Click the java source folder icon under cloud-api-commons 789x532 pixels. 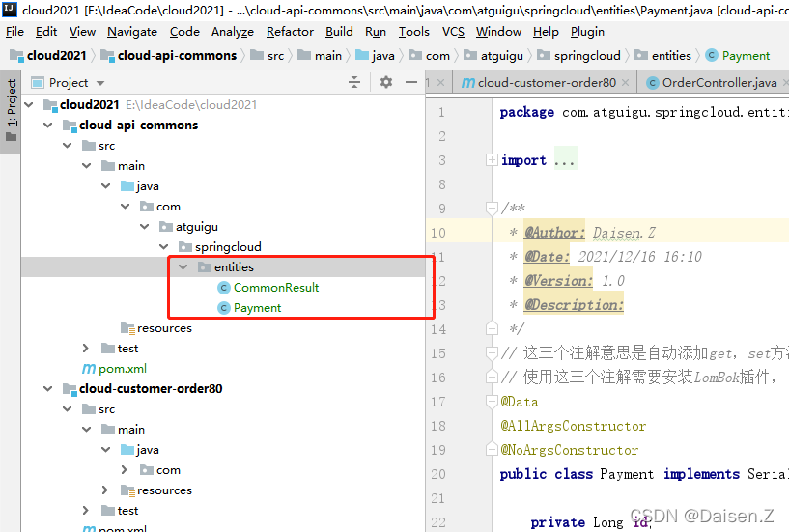click(x=127, y=185)
